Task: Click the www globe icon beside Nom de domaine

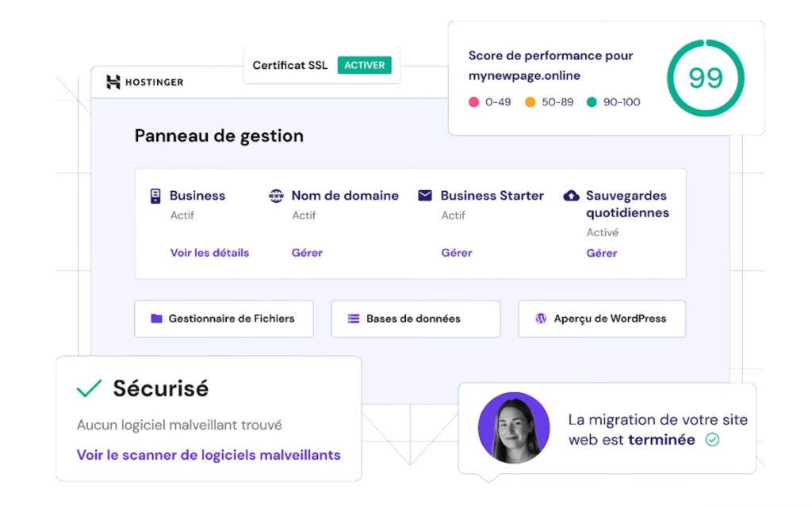Action: (x=275, y=196)
